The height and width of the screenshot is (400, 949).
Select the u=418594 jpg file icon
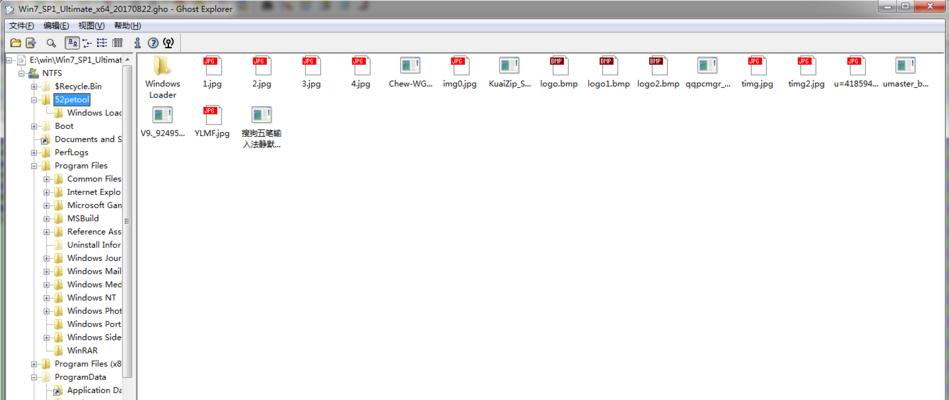(856, 65)
